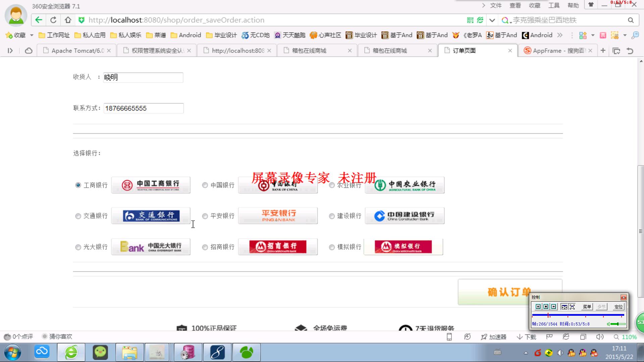The width and height of the screenshot is (644, 362).
Task: Click the cloud icon left of tabs
Action: (29, 51)
